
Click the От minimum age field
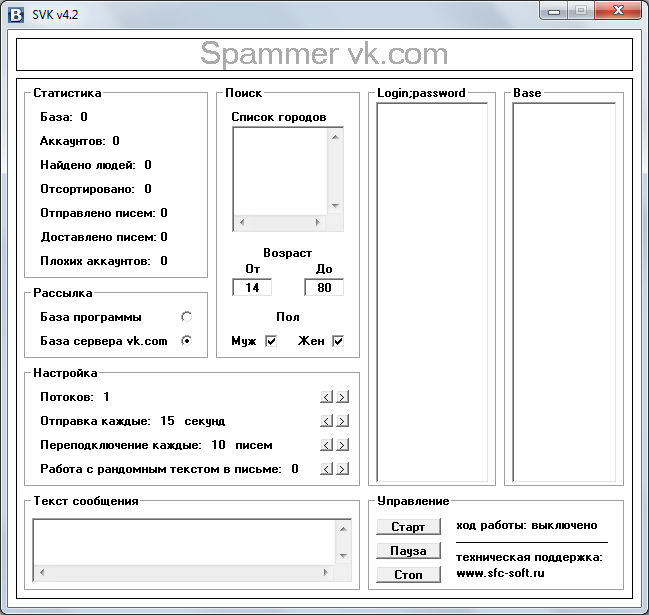point(251,288)
